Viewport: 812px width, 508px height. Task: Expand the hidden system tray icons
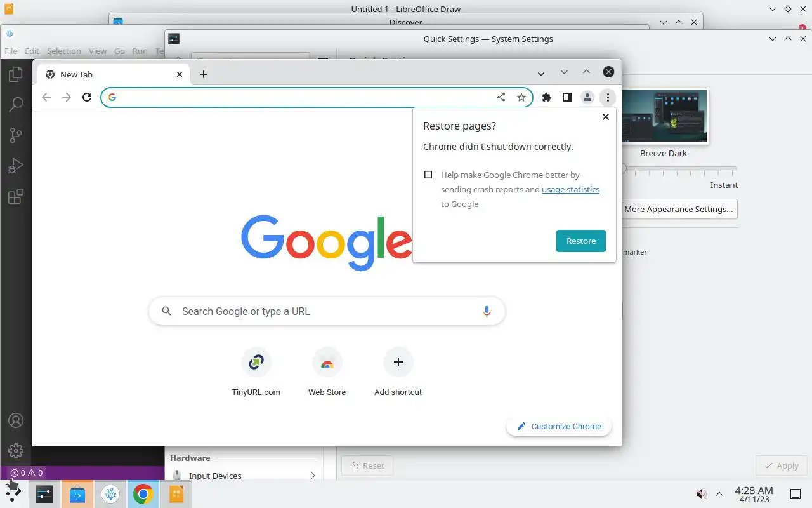click(x=719, y=494)
